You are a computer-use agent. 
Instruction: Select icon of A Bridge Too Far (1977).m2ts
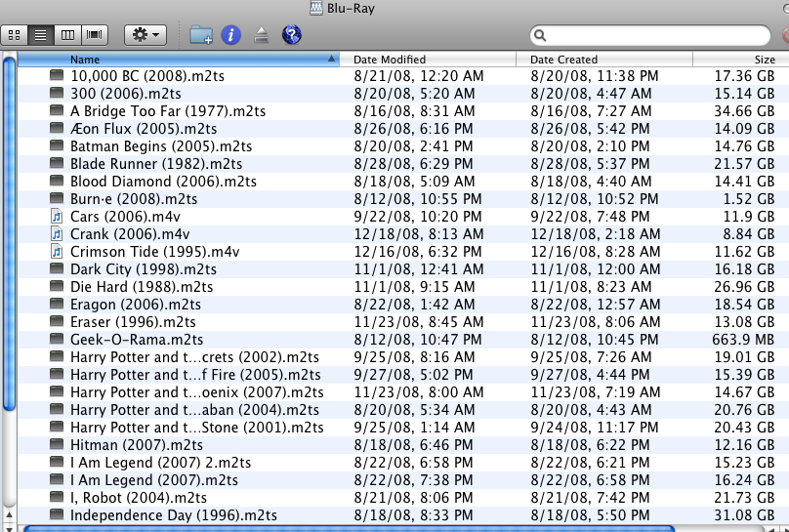57,110
